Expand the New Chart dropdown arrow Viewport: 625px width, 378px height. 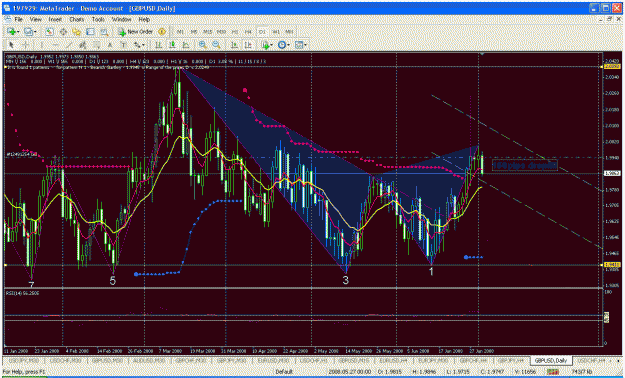pos(18,32)
